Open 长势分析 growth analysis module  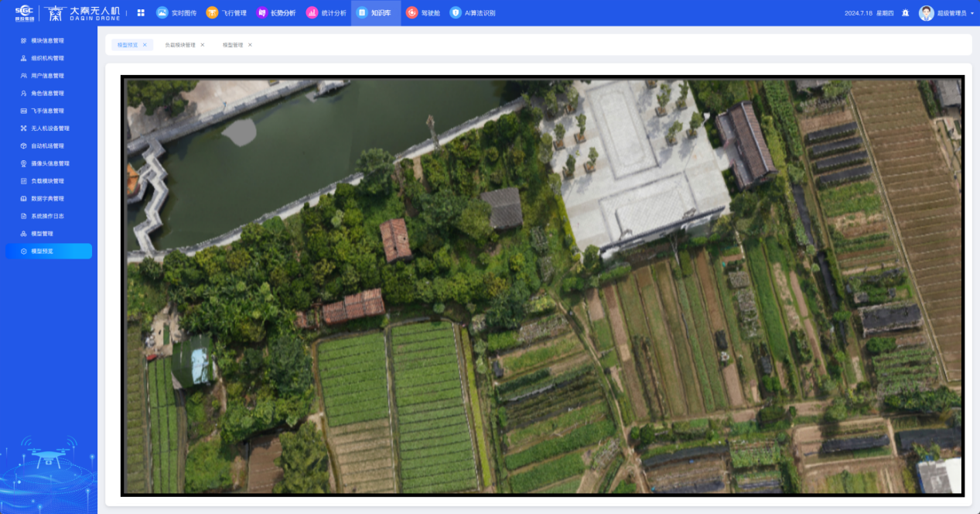[275, 13]
